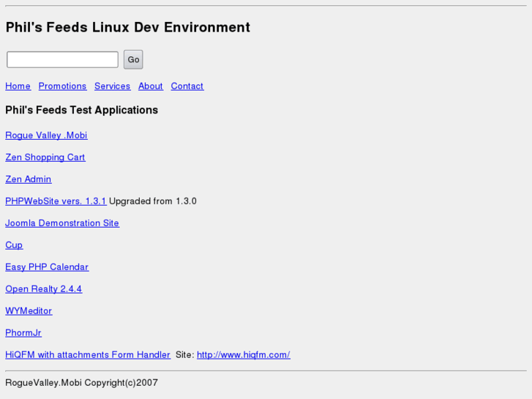The height and width of the screenshot is (399, 532).
Task: Open the Services navigation link
Action: [112, 86]
